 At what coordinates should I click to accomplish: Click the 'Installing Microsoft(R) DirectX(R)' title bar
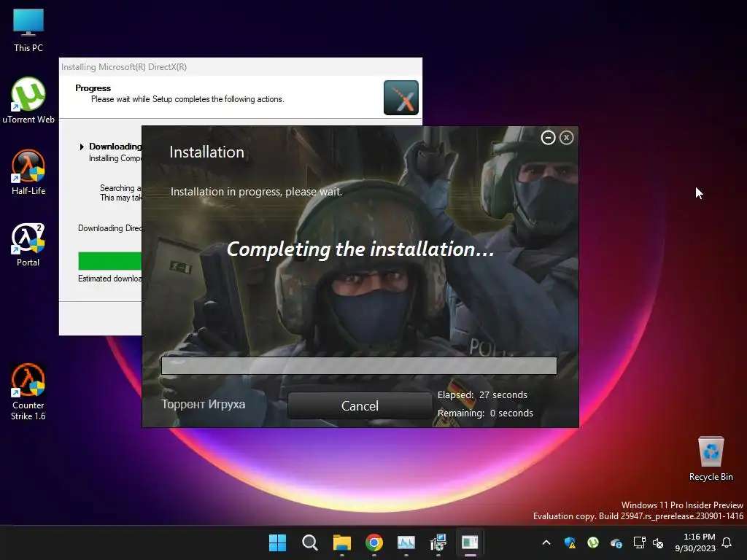tap(241, 66)
